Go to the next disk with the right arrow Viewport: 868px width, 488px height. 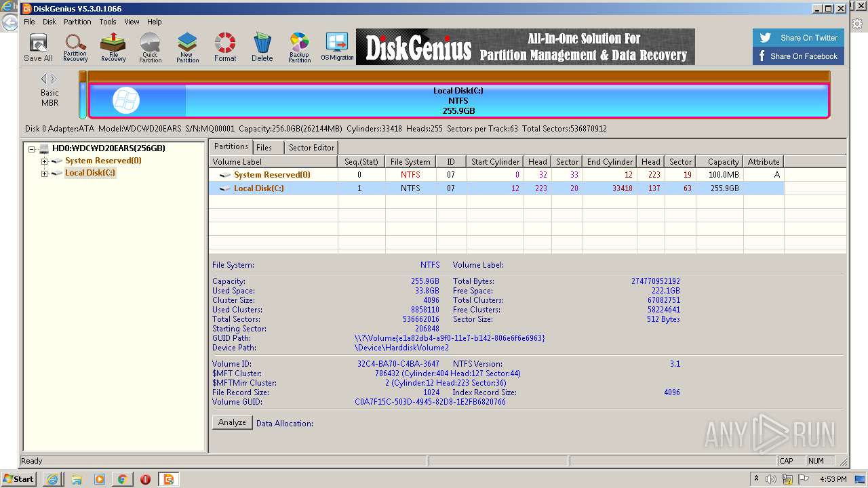[x=54, y=79]
